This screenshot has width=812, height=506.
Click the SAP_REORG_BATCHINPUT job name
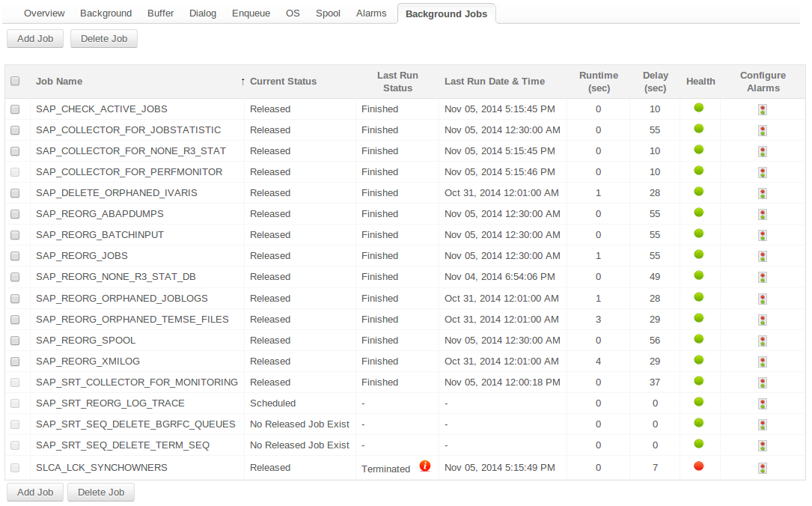coord(100,234)
